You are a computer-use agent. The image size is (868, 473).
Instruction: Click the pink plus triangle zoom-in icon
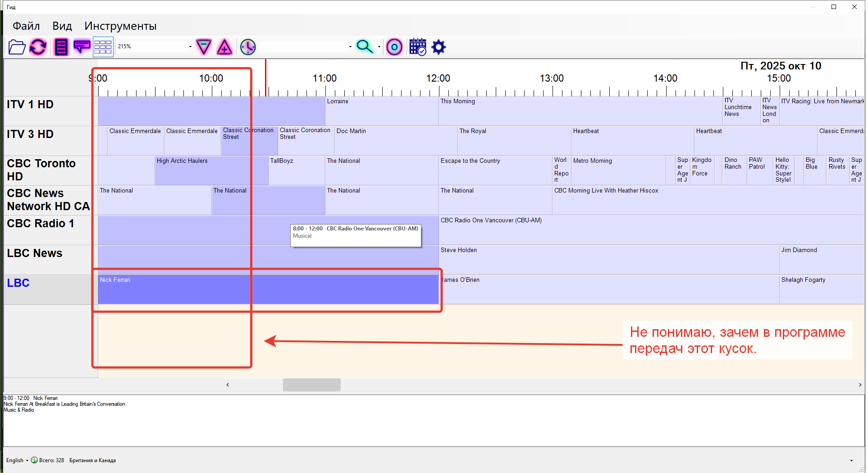224,47
